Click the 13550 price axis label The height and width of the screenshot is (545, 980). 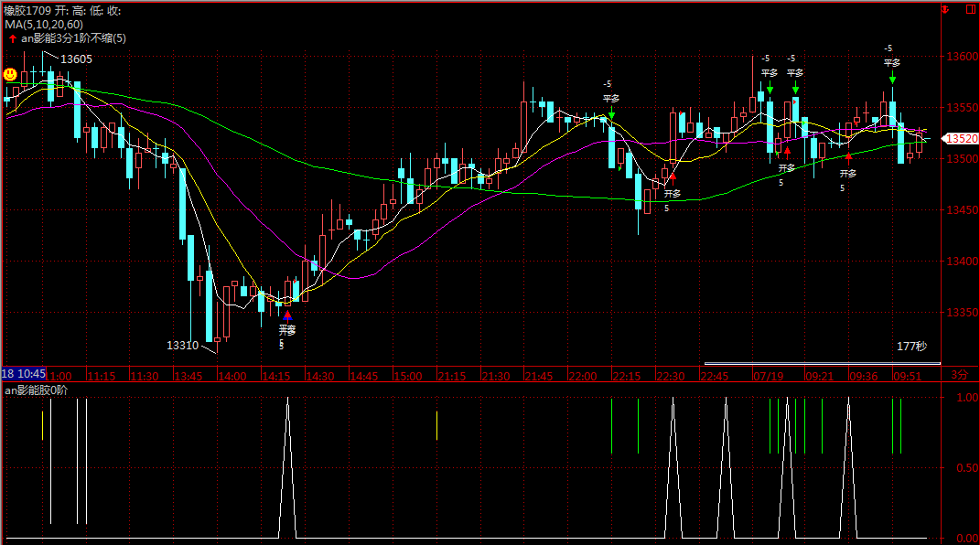point(962,107)
